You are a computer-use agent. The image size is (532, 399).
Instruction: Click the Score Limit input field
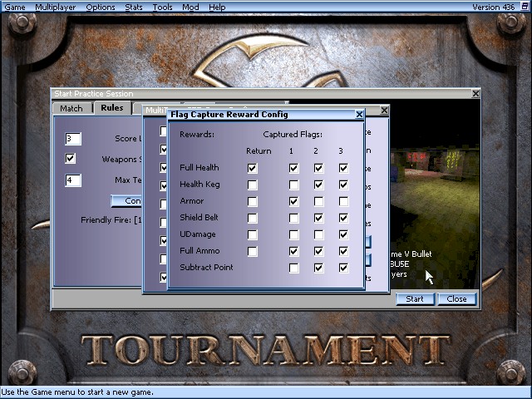point(73,139)
